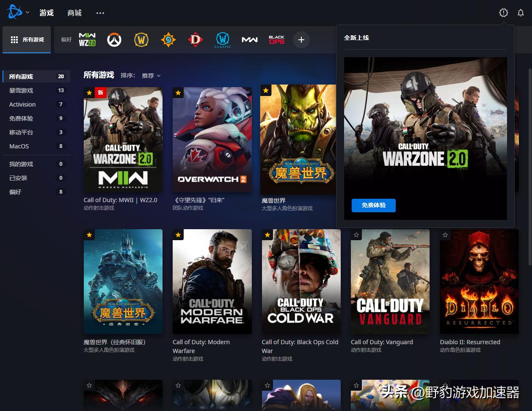Viewport: 532px width, 411px height.
Task: Open the Black Ops favorite icon
Action: pos(277,40)
